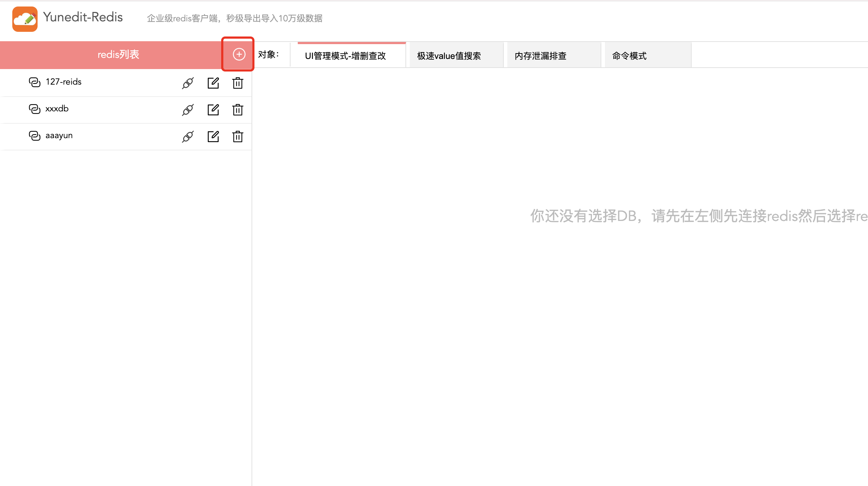Click the redis列表 header

point(118,55)
